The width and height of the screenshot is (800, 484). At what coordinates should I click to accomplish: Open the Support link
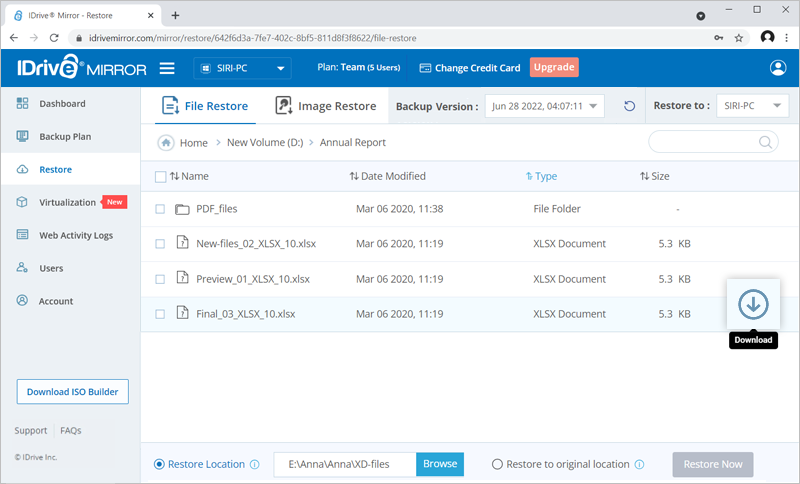(x=31, y=431)
